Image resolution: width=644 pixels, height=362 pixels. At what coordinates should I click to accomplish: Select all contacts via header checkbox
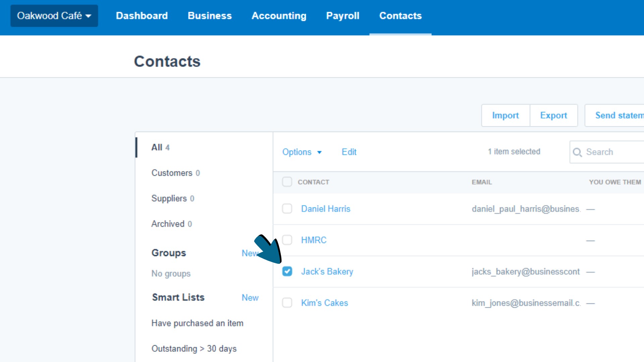287,182
